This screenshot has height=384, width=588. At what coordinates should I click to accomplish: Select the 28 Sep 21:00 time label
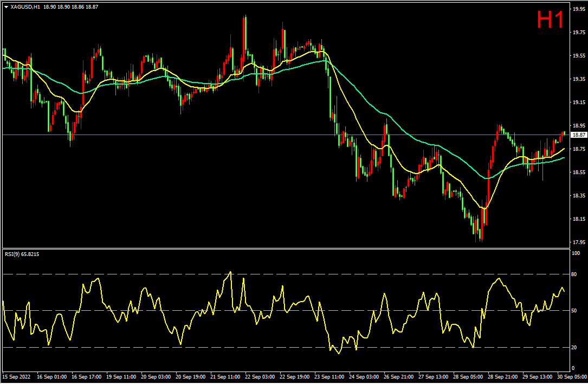coord(502,376)
